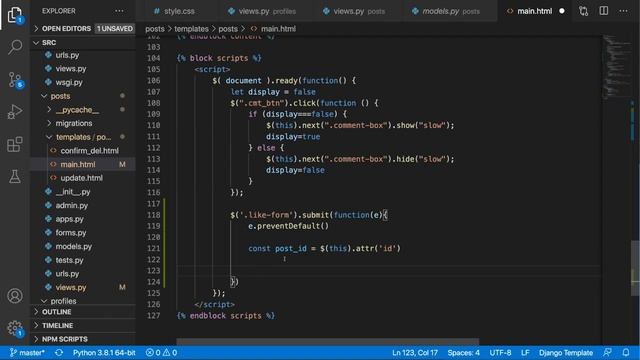The image size is (640, 360).
Task: Click the Open Changes compare icon
Action: point(584,11)
